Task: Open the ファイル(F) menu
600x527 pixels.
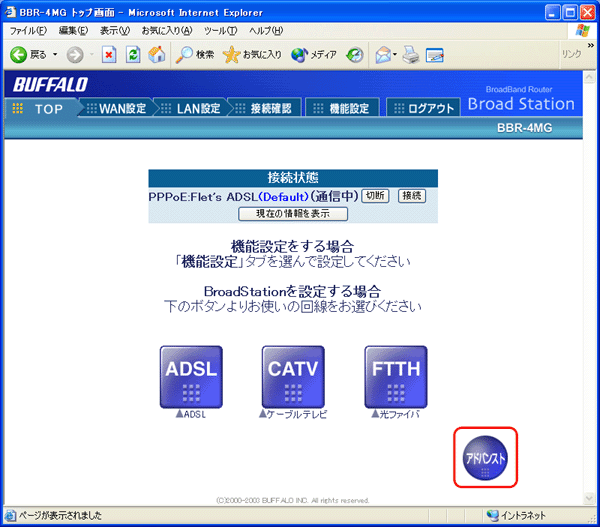Action: pos(28,31)
